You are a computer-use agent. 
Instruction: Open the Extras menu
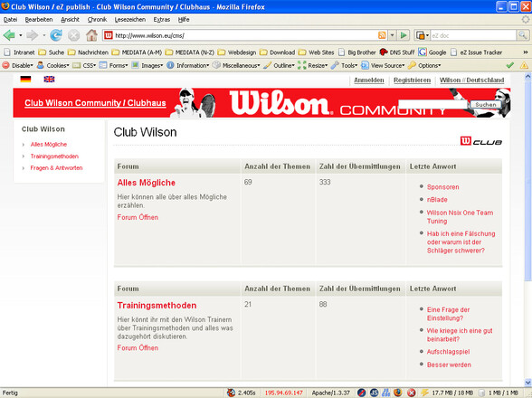(161, 20)
